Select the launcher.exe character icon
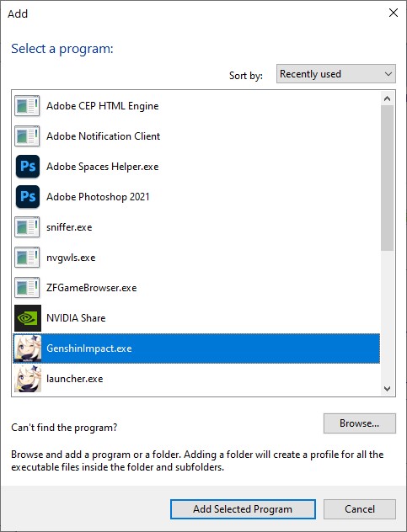 (28, 379)
